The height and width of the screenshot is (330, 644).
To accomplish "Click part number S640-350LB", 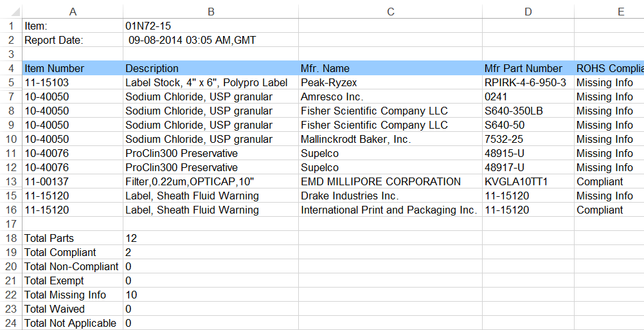I will tap(528, 111).
